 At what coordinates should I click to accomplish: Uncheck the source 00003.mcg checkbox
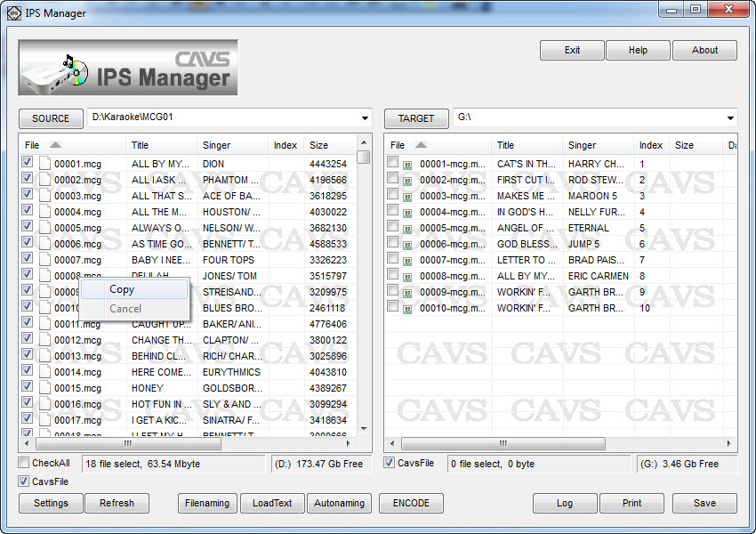coord(28,195)
